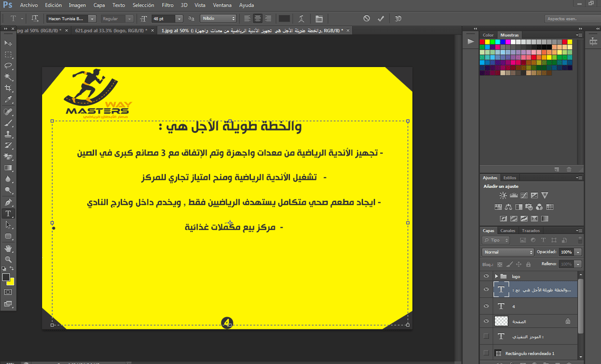Select the Lasso tool
The height and width of the screenshot is (364, 601).
click(8, 66)
